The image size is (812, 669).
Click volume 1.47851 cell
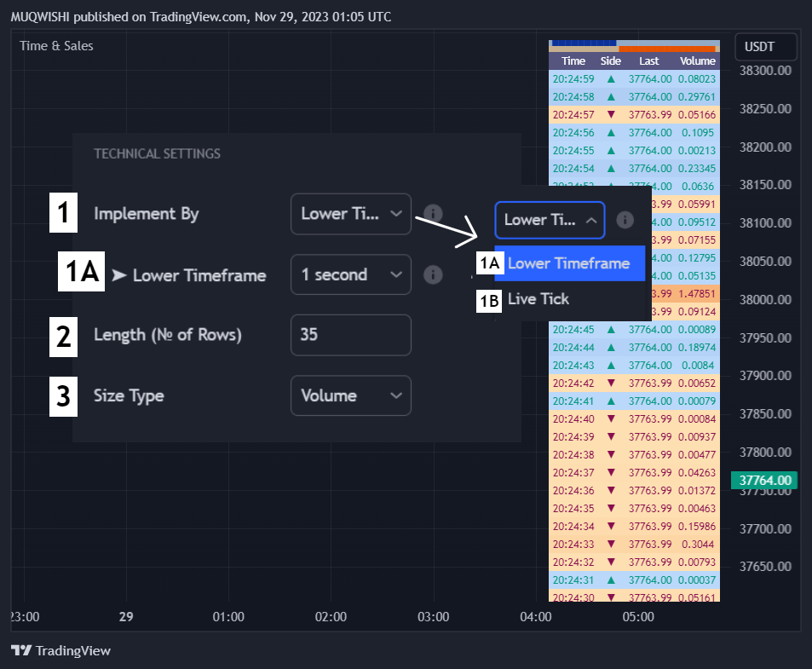pyautogui.click(x=697, y=294)
